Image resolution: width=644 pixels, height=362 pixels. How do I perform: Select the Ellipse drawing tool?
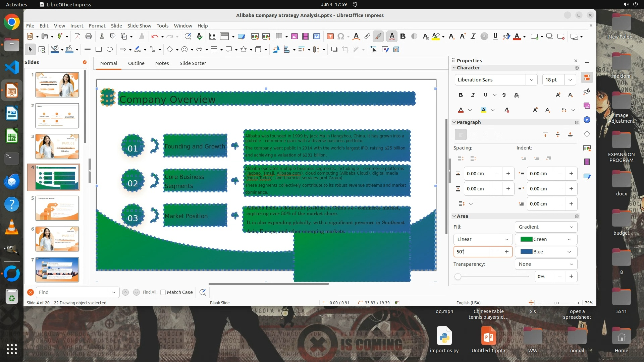[110, 50]
